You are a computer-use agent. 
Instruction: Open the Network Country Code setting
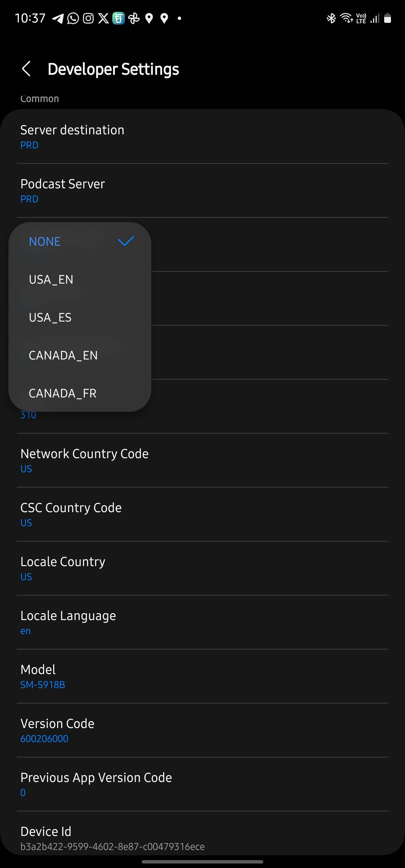click(202, 460)
